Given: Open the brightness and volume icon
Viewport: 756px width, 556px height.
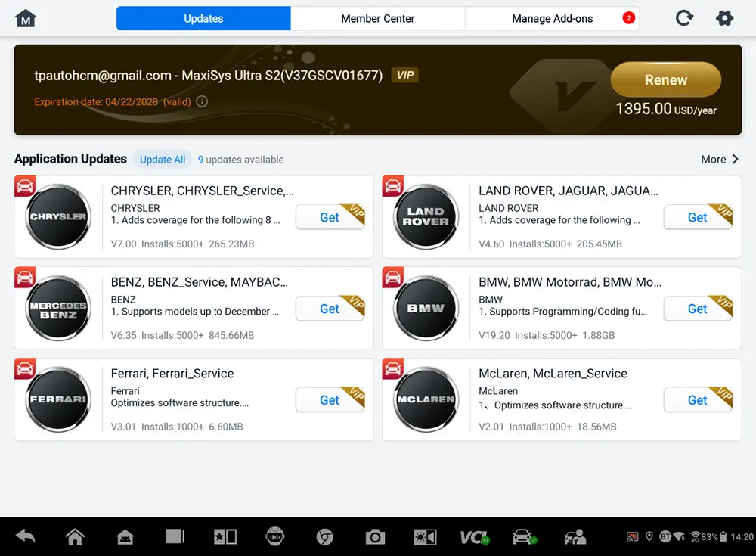Looking at the screenshot, I should click(x=425, y=536).
